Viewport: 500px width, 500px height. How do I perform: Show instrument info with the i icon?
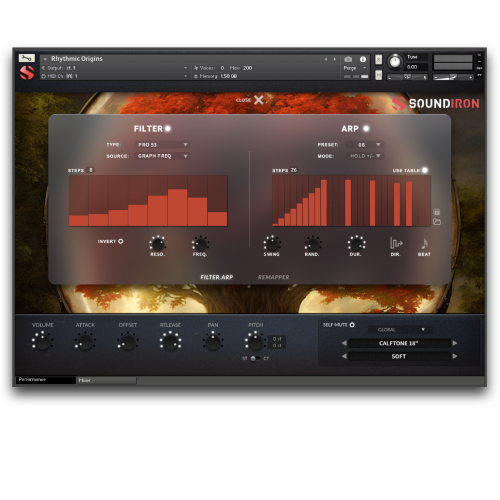click(363, 59)
